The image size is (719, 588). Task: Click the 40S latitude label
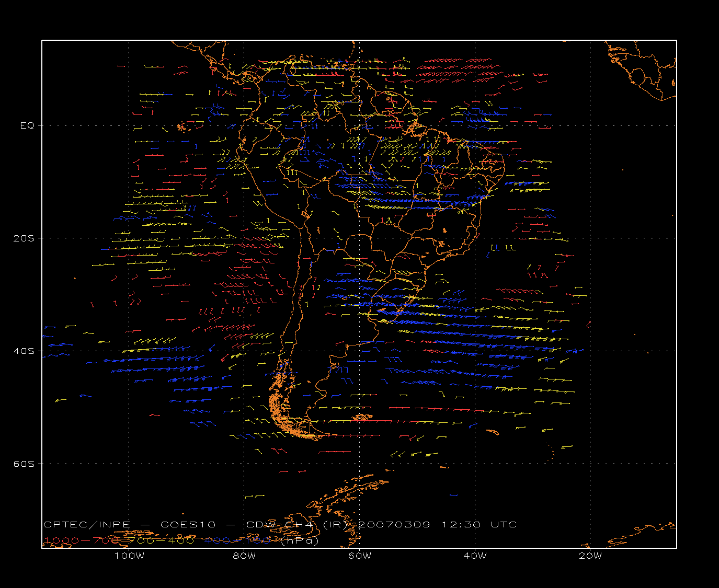tap(25, 351)
